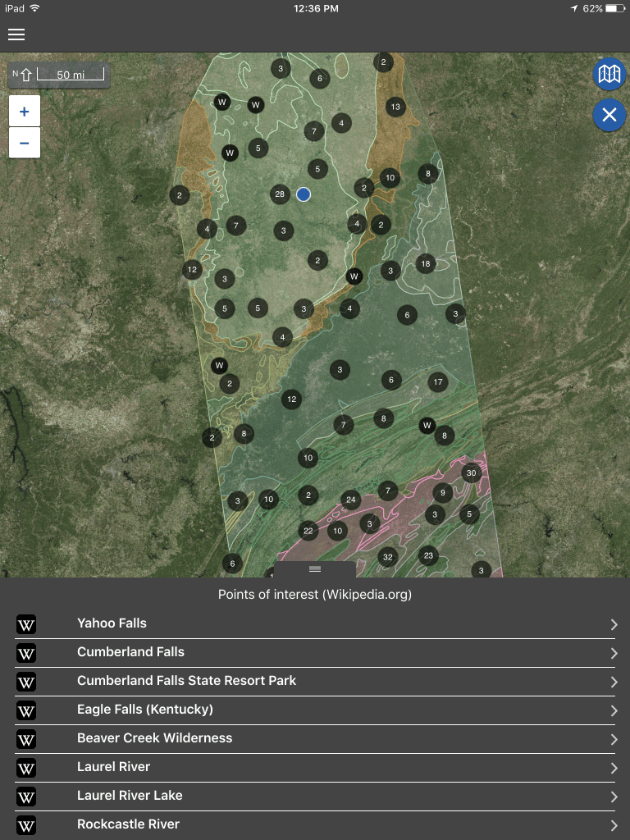Zoom out with the minus button
630x840 pixels.
[x=25, y=143]
